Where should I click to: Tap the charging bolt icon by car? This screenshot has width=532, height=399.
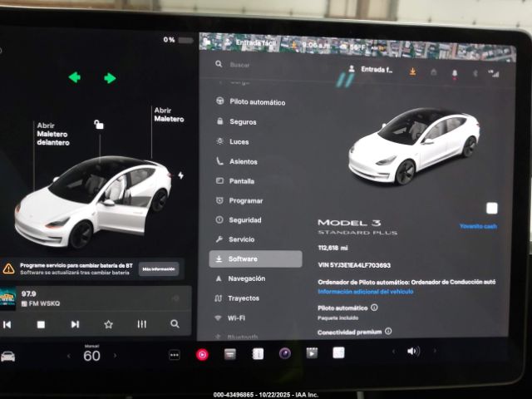[x=181, y=175]
